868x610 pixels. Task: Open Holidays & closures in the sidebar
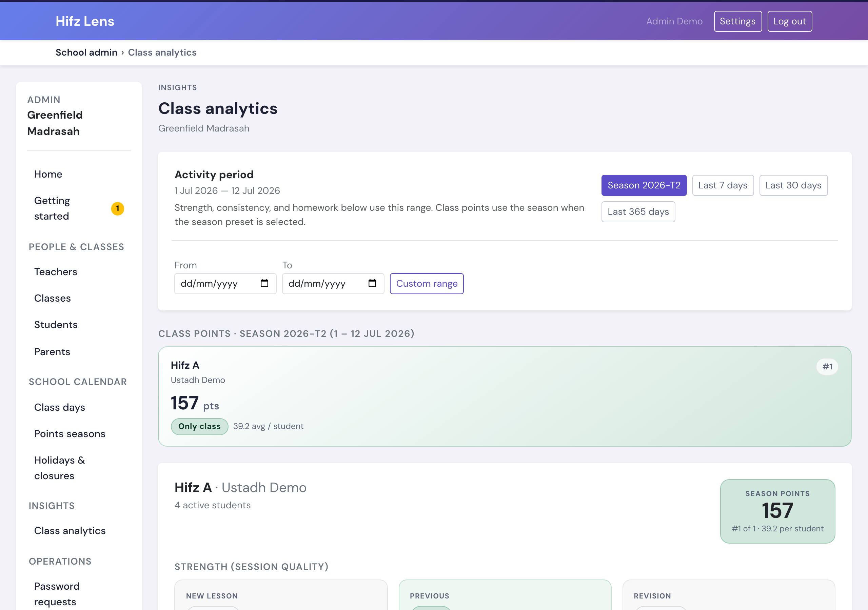click(x=79, y=468)
